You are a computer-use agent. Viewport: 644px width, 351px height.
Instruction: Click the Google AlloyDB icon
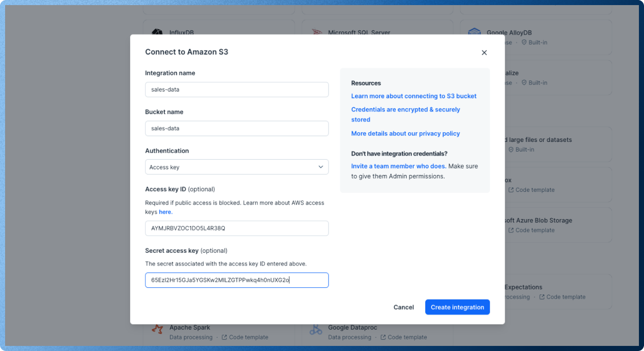coord(475,34)
